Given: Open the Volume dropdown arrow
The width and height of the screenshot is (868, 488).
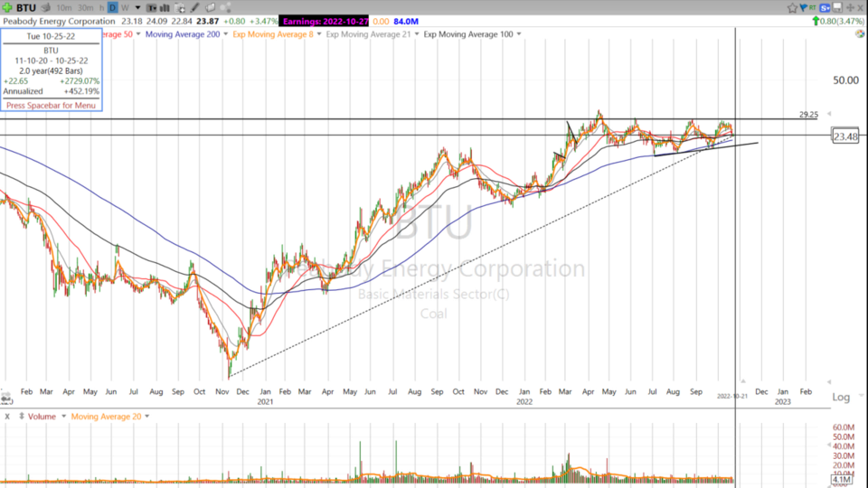Looking at the screenshot, I should pyautogui.click(x=63, y=416).
